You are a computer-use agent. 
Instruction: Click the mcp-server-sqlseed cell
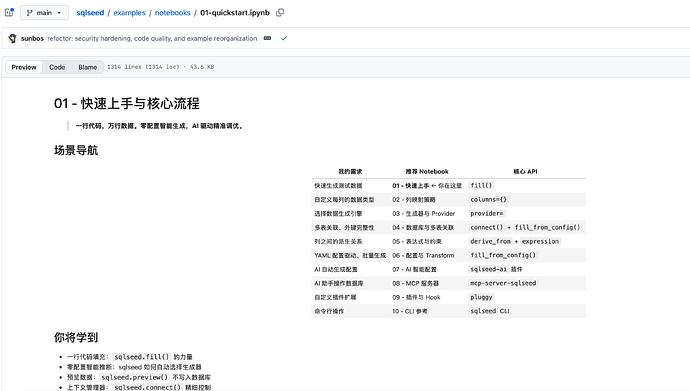[x=503, y=283]
